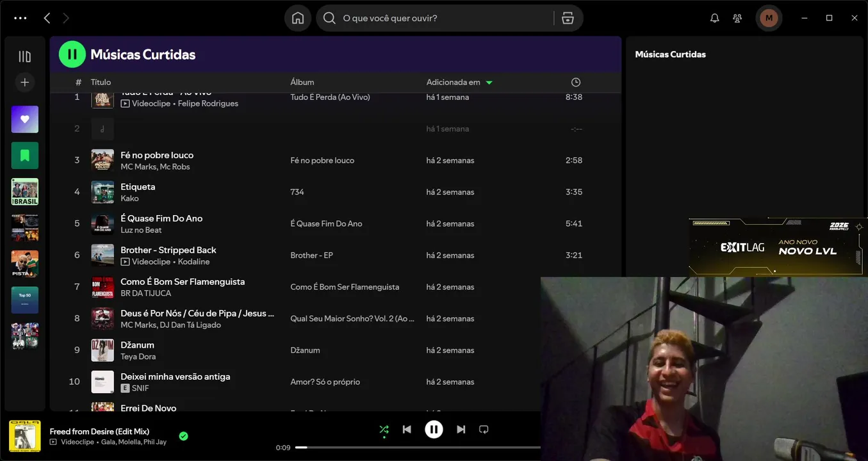Click the now playing album cover
Image resolution: width=868 pixels, height=461 pixels.
[x=25, y=436]
